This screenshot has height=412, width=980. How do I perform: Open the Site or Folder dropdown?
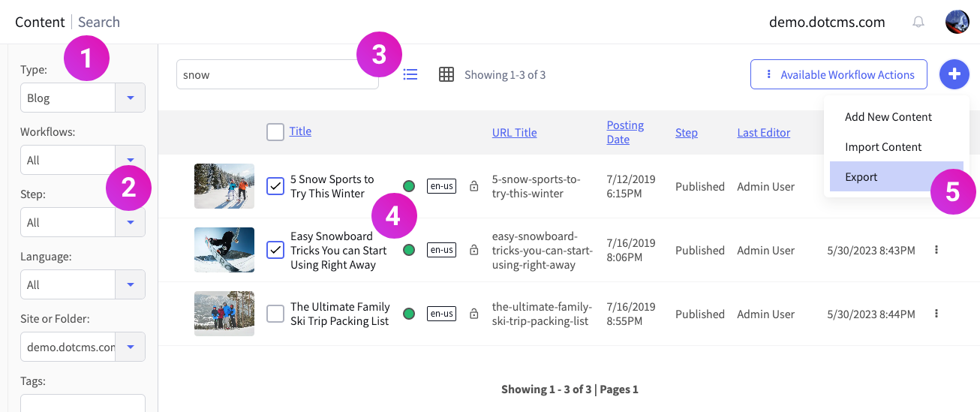click(131, 347)
